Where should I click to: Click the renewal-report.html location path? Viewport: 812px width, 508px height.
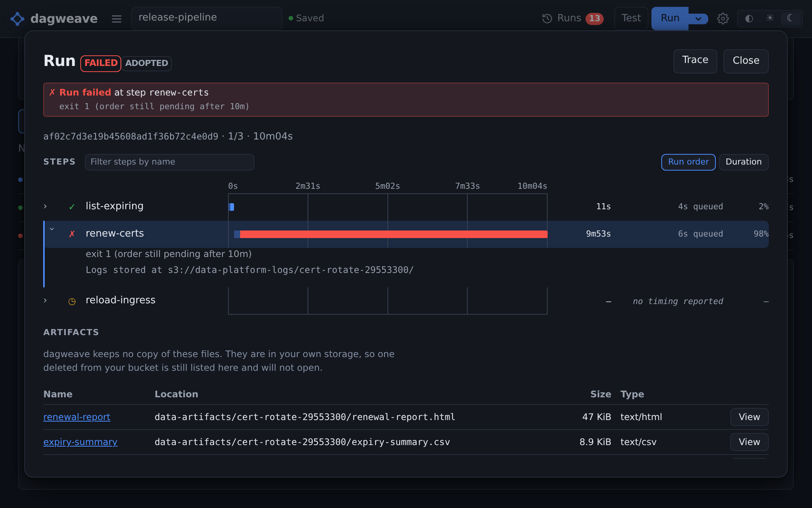pyautogui.click(x=305, y=417)
